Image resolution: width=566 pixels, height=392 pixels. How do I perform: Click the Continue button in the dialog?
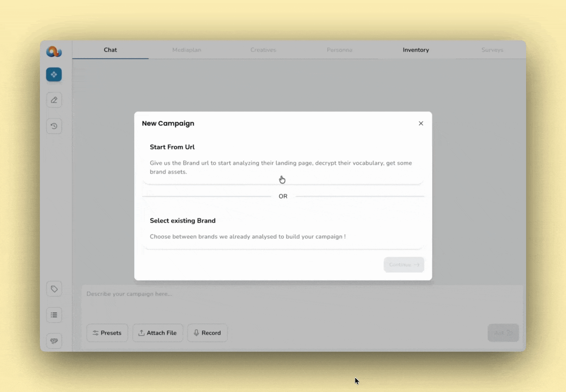404,265
